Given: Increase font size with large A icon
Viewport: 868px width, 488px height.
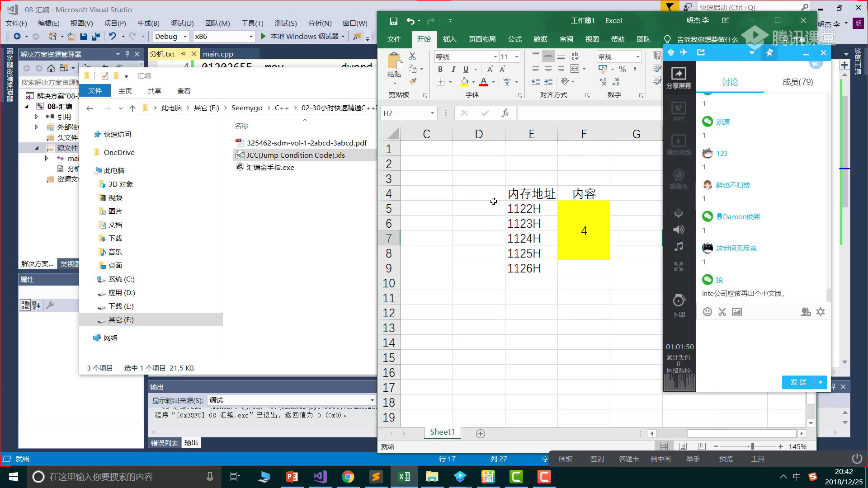Looking at the screenshot, I should 490,69.
